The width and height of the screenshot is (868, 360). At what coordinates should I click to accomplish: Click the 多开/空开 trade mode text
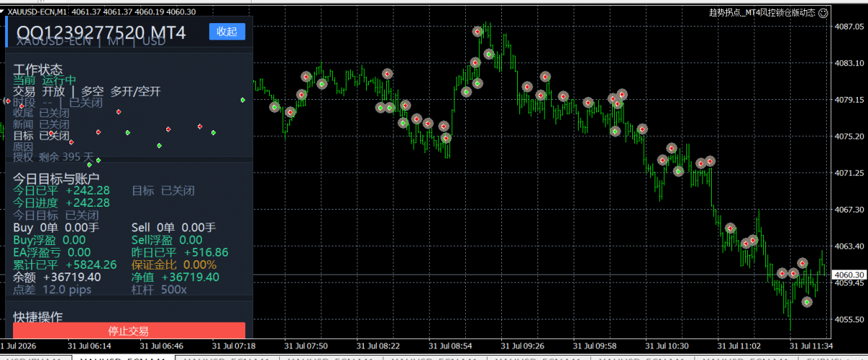click(135, 91)
